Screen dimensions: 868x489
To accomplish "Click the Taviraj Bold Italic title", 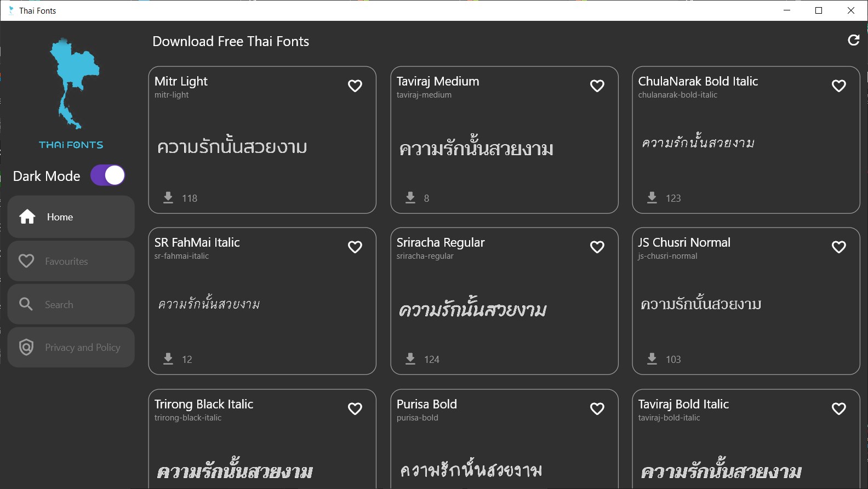I will pos(684,405).
